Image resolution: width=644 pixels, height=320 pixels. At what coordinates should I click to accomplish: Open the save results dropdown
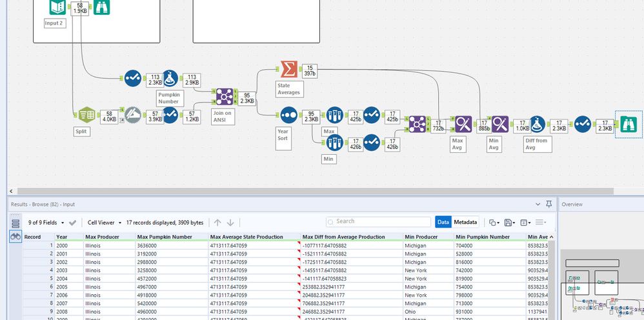510,222
